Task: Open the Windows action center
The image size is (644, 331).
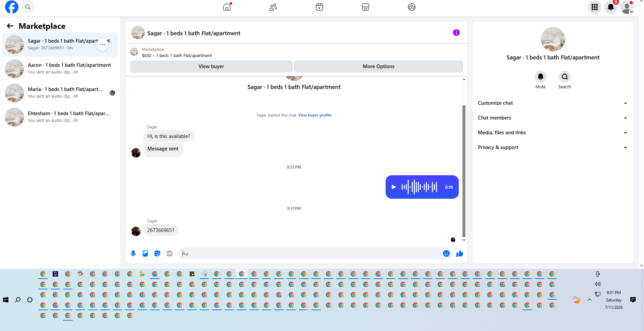Action: coord(633,300)
